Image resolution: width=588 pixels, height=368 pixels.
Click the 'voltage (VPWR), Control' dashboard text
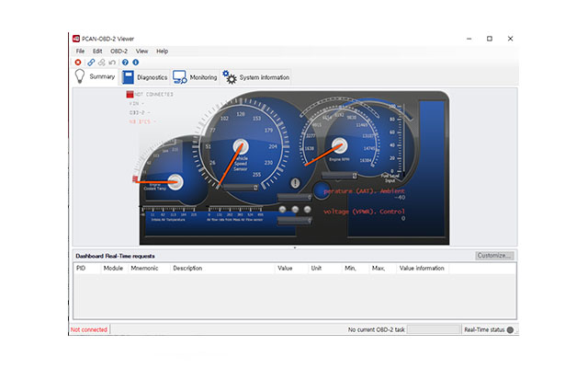click(x=364, y=212)
